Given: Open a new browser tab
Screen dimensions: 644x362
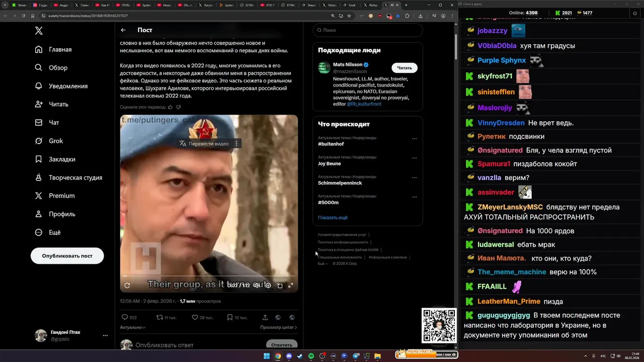Looking at the screenshot, I should [406, 5].
